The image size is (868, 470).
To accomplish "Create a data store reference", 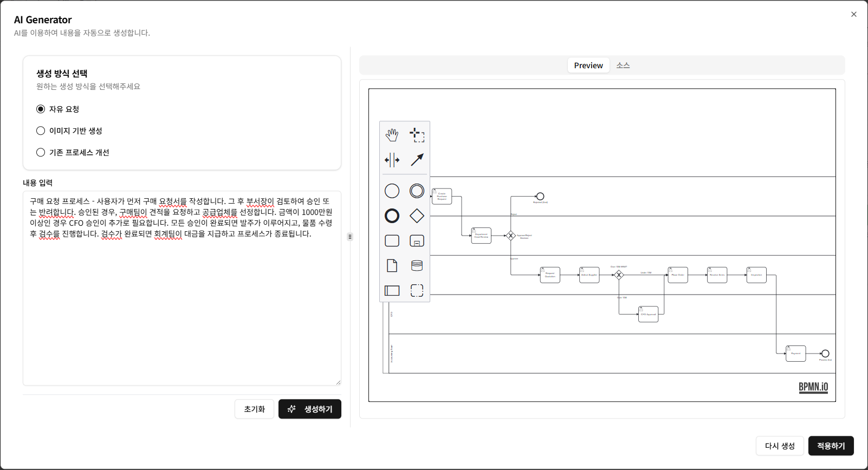I will point(417,266).
